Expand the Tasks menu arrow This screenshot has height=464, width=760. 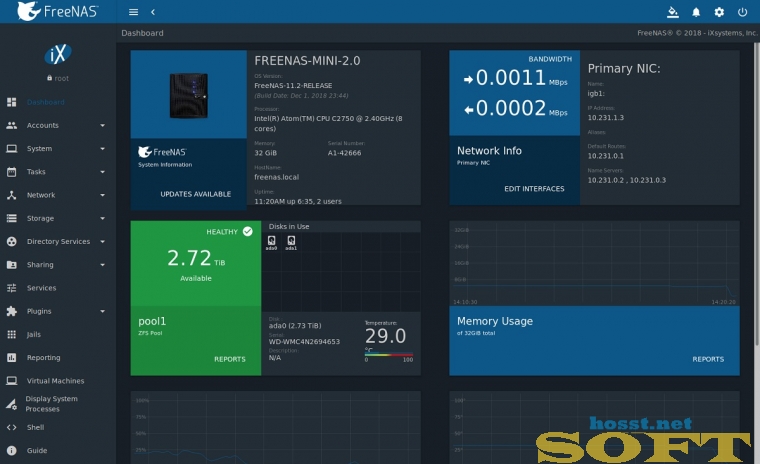(x=102, y=172)
